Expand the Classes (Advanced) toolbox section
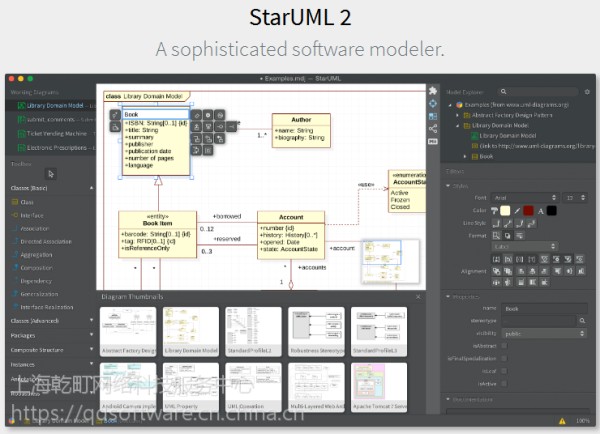 pyautogui.click(x=36, y=320)
